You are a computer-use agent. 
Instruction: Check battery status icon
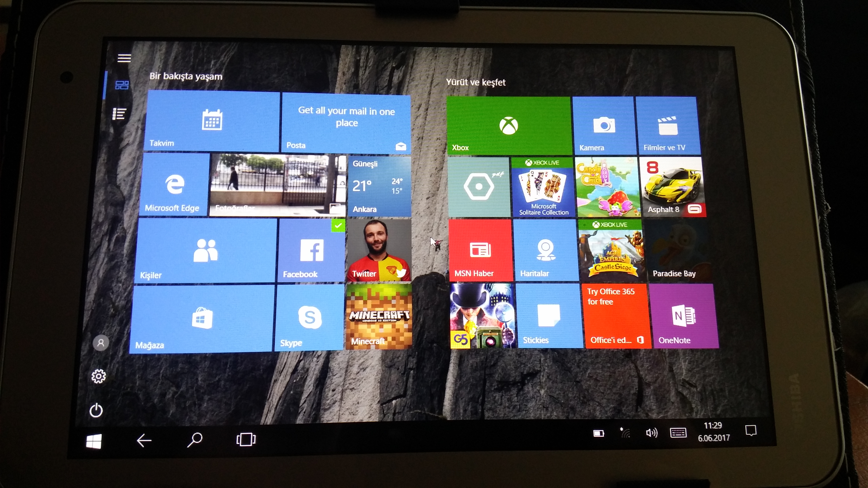pyautogui.click(x=598, y=433)
